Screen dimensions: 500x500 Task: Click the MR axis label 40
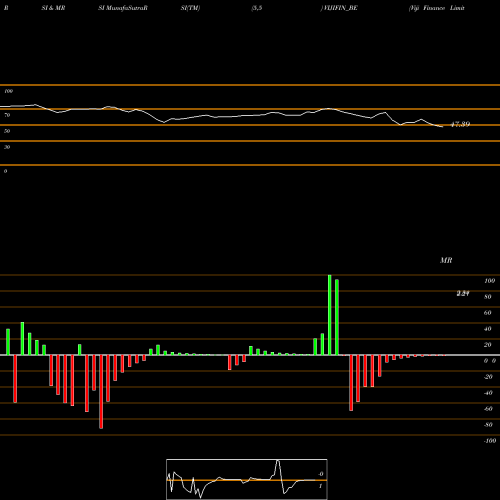(x=488, y=329)
